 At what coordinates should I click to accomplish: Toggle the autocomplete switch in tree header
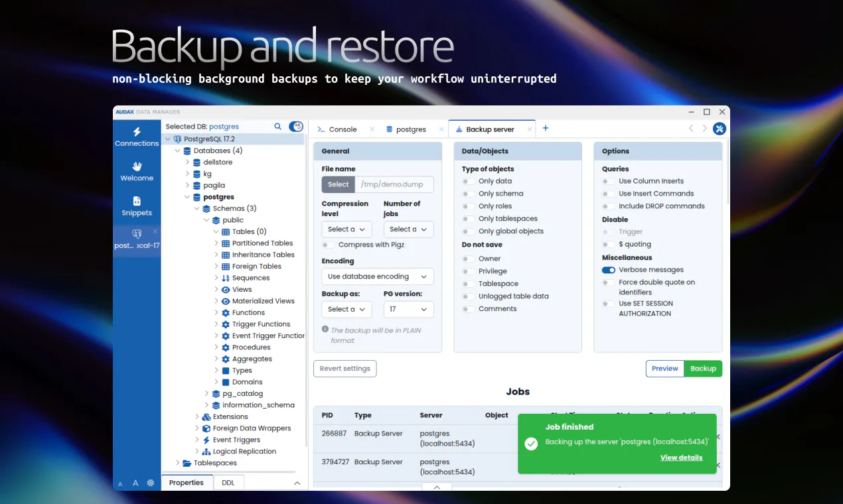tap(296, 126)
